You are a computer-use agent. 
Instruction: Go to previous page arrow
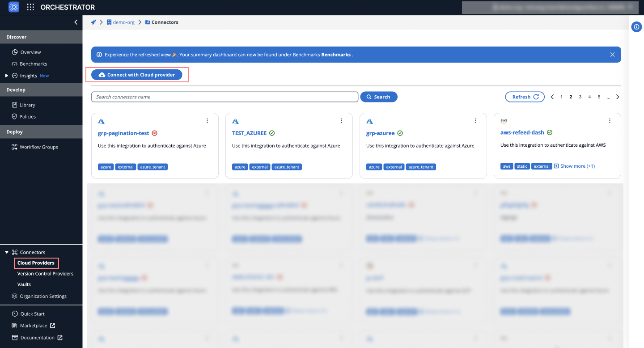pos(552,97)
